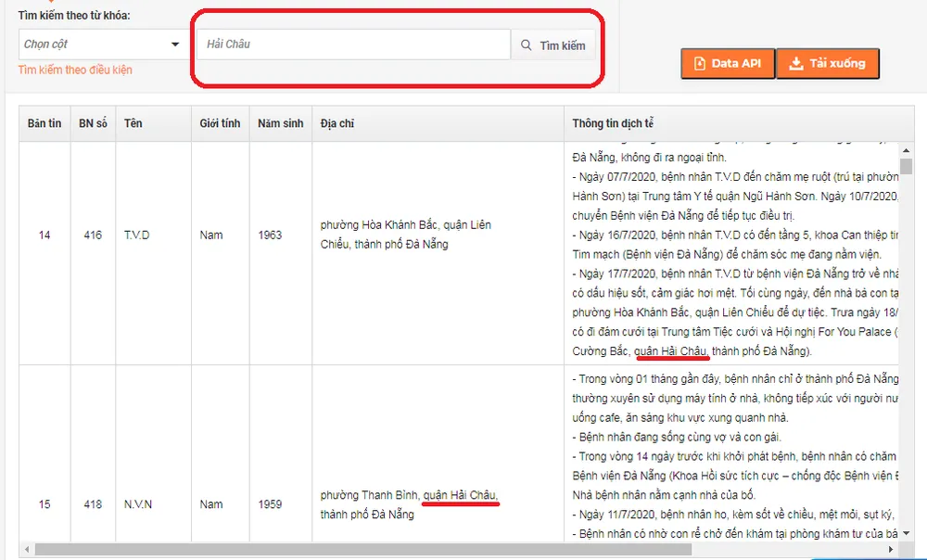Click the Tải xuống button label

click(x=837, y=64)
